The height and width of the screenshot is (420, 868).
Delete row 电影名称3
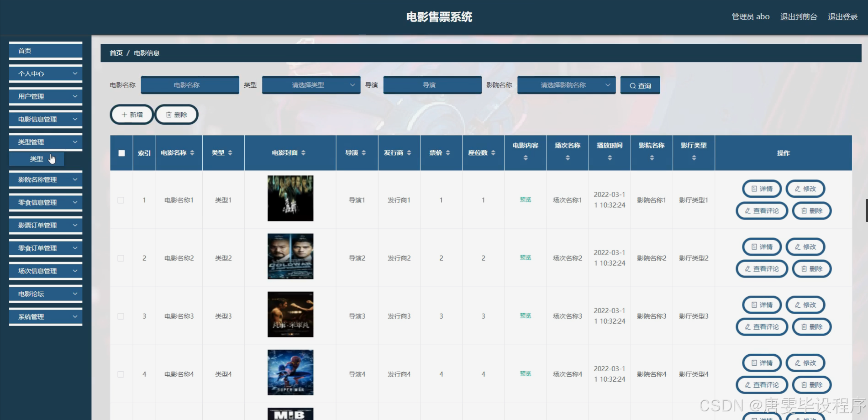pyautogui.click(x=812, y=326)
